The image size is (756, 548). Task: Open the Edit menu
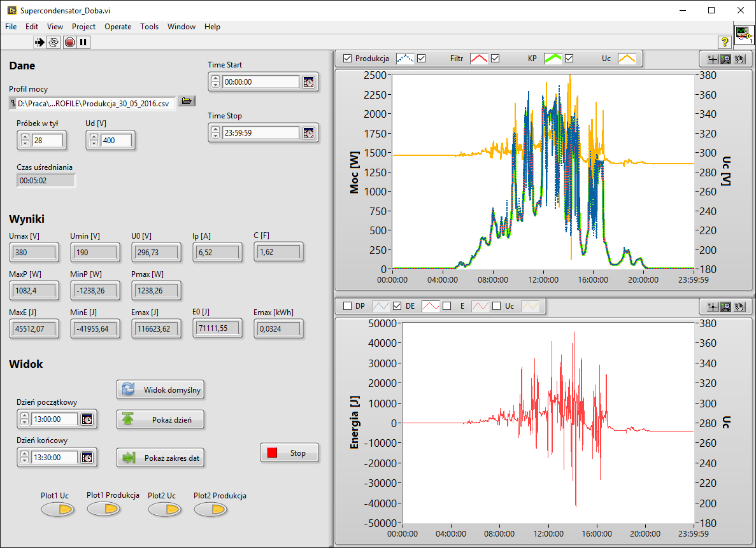(32, 27)
